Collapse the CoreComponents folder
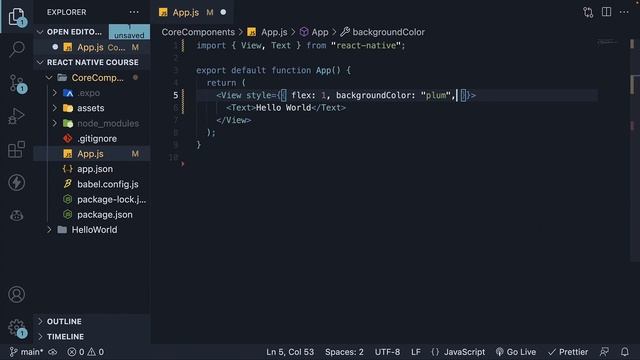The width and height of the screenshot is (640, 360). click(49, 78)
